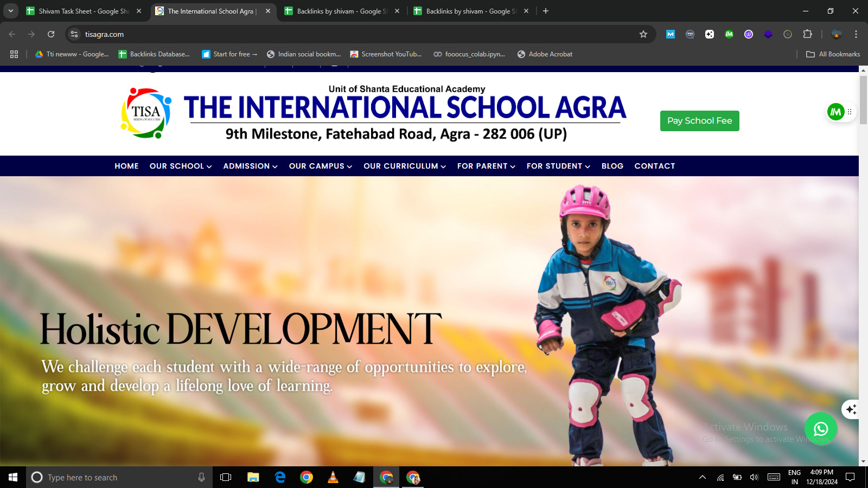Launch File Explorer from taskbar
This screenshot has width=868, height=488.
click(253, 477)
